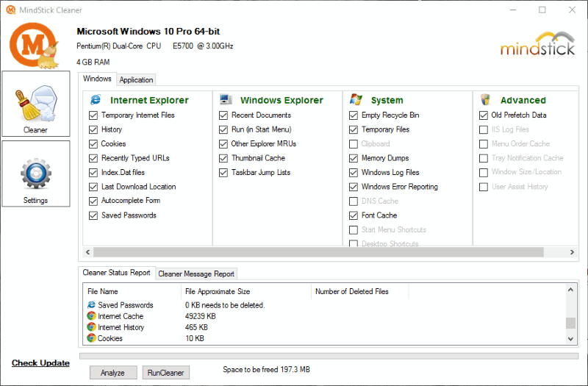This screenshot has height=386, width=588.
Task: Click IE icon beside Saved Passwords row
Action: click(x=91, y=305)
